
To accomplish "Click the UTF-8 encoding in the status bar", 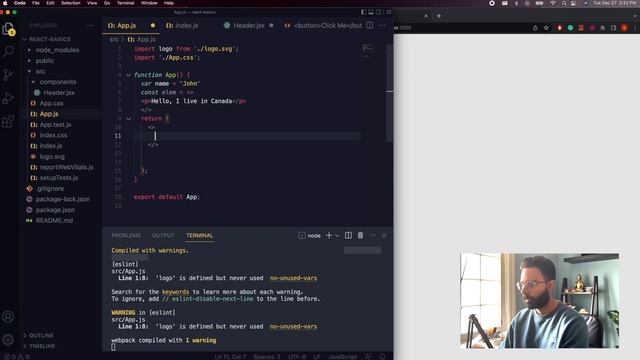I will pos(297,356).
